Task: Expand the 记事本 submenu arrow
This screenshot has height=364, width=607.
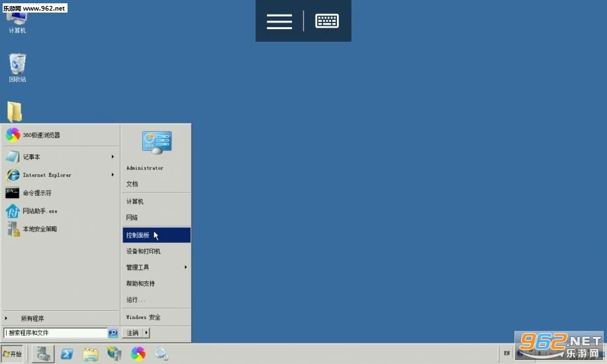Action: pyautogui.click(x=113, y=157)
